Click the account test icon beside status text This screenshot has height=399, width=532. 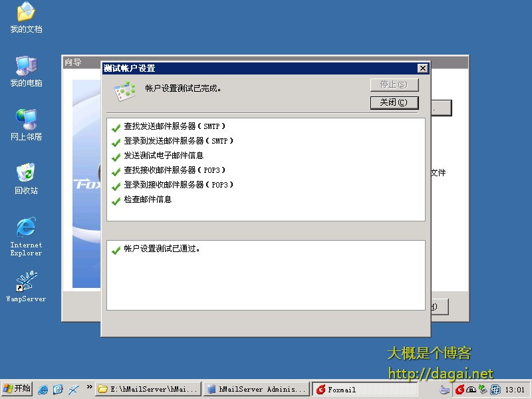pos(124,91)
